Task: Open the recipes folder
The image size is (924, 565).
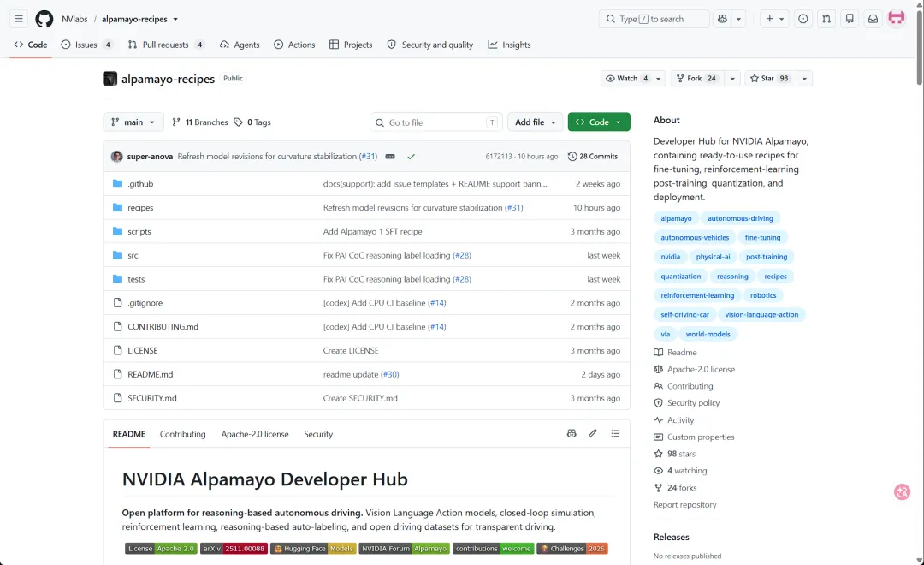Action: (x=140, y=208)
